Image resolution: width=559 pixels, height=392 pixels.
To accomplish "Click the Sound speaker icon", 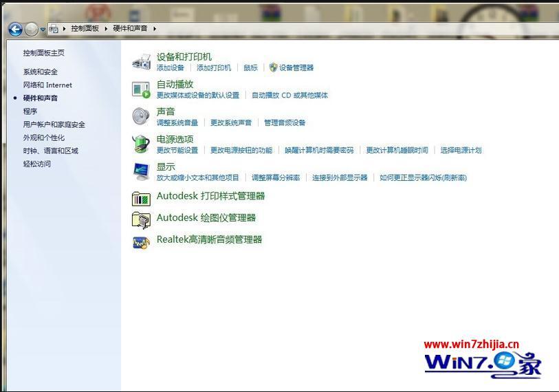I will [141, 116].
